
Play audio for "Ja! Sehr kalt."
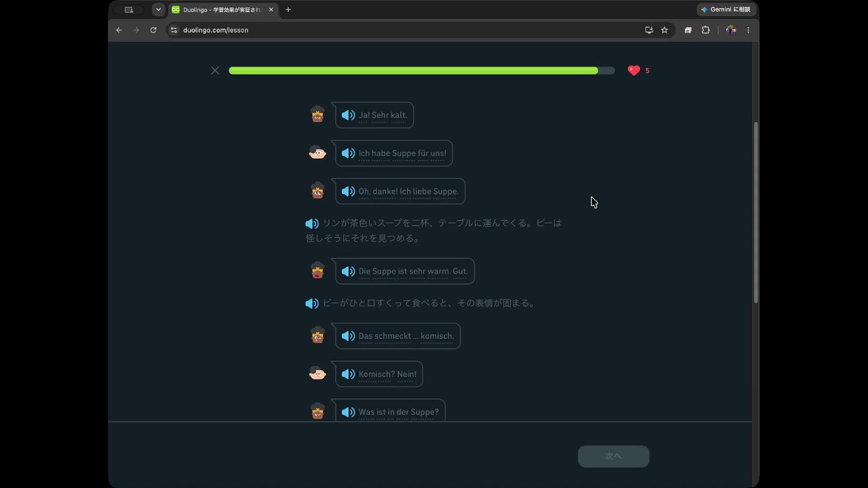(348, 115)
